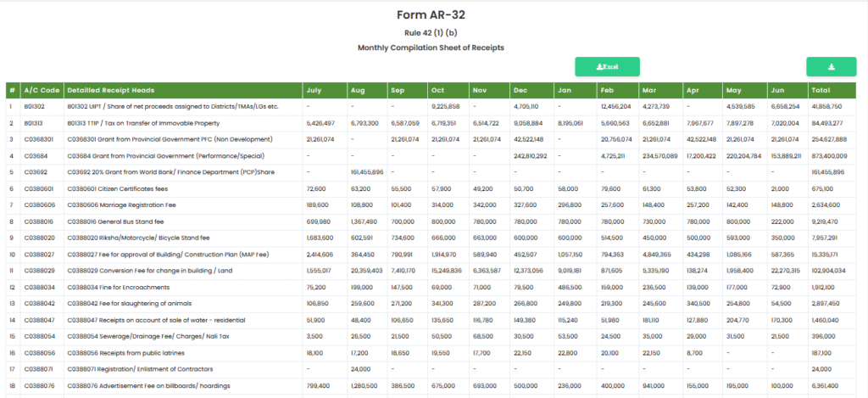
Task: Click the # column header
Action: point(12,90)
